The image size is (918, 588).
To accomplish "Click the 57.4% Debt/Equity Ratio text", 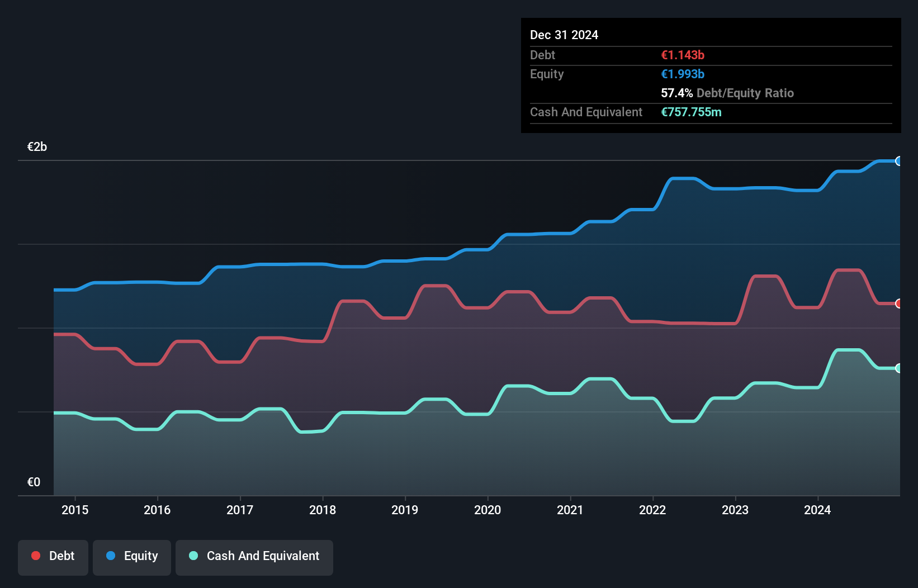I will (x=727, y=93).
